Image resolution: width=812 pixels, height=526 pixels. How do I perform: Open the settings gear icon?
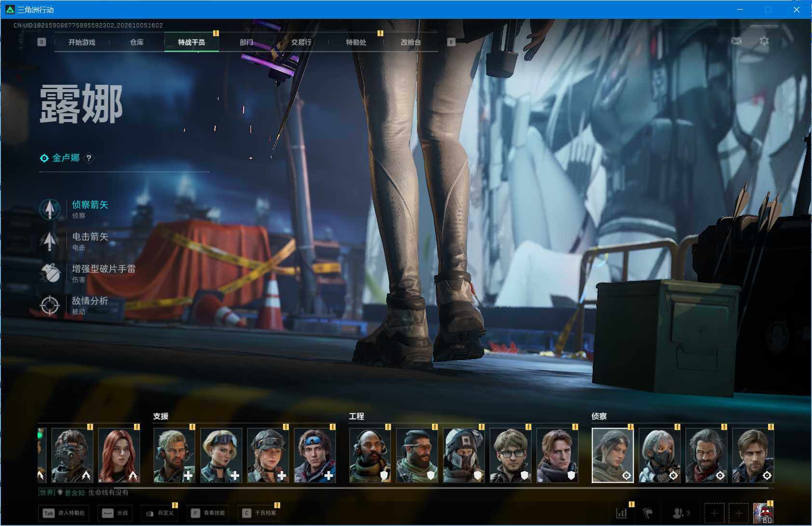[x=764, y=41]
